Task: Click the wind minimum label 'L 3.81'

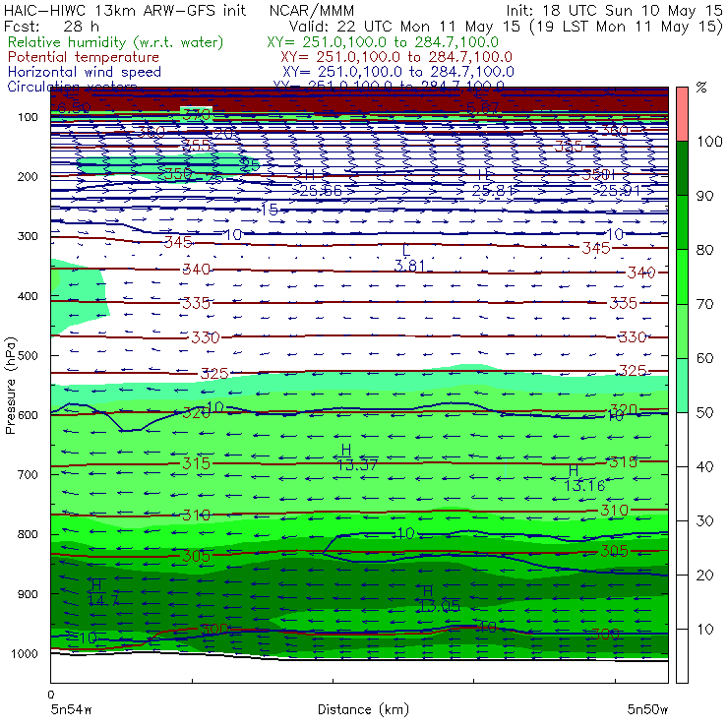Action: tap(409, 258)
